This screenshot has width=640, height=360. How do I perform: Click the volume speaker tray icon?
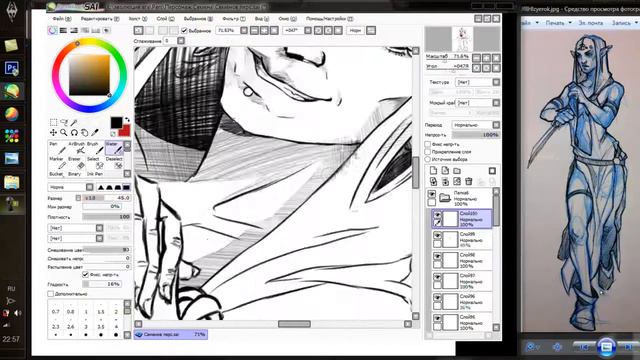click(18, 313)
